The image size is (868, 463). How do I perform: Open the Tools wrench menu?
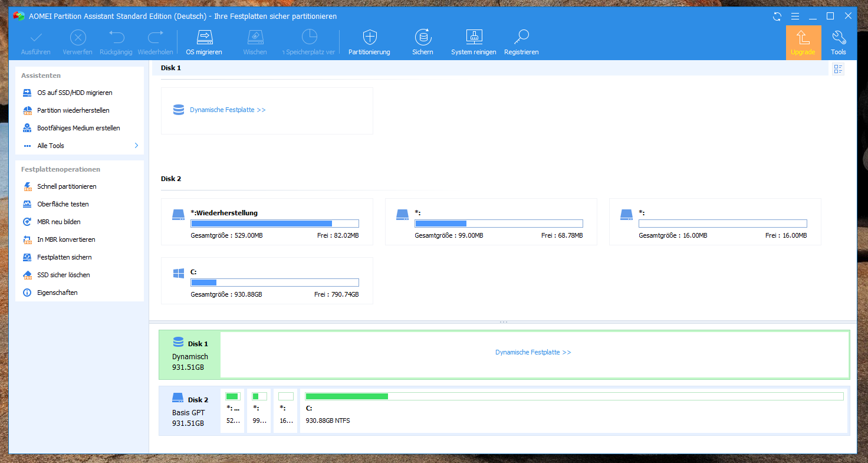point(839,42)
